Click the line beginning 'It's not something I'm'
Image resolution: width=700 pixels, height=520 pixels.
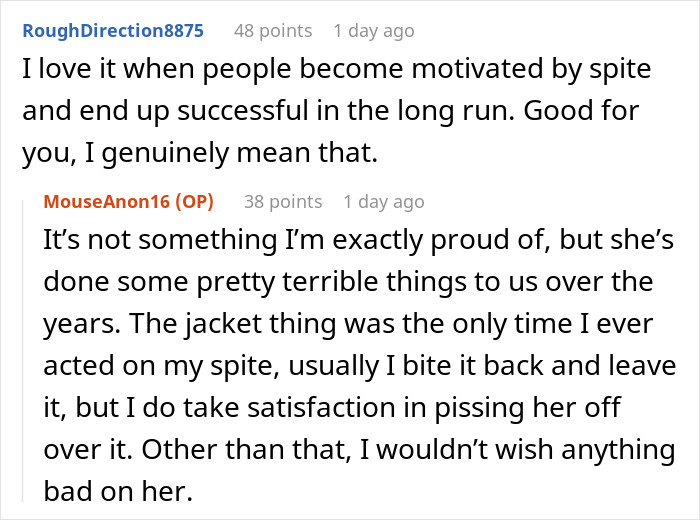pos(358,240)
